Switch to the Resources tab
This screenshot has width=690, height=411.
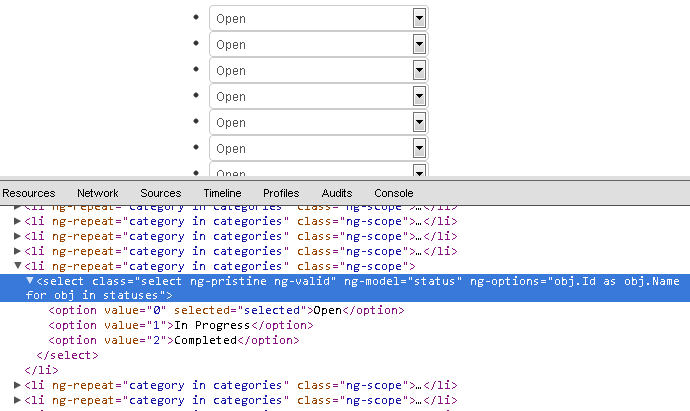pyautogui.click(x=29, y=193)
